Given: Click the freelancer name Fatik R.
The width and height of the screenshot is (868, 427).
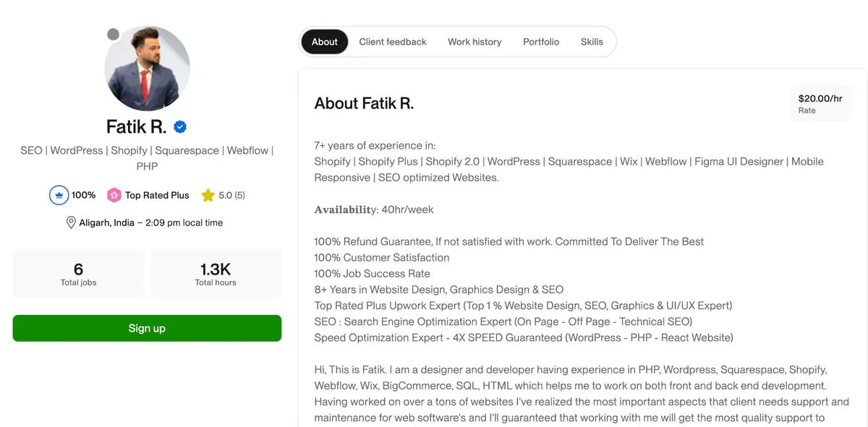Looking at the screenshot, I should tap(136, 127).
